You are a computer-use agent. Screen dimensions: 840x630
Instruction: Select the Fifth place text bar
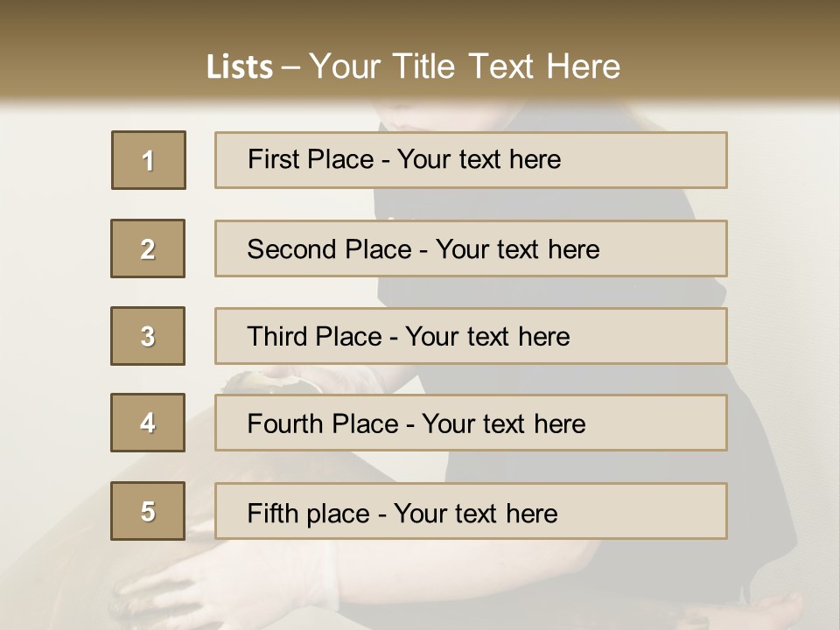[x=471, y=511]
